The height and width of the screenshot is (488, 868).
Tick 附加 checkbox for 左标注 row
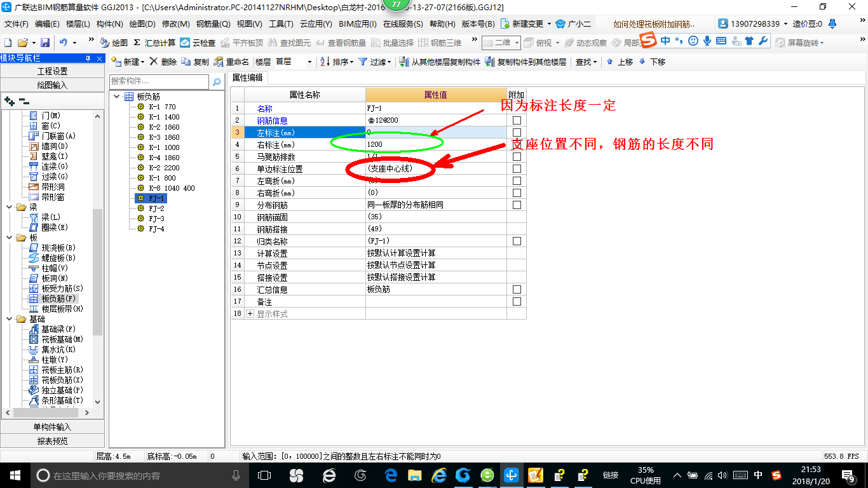[517, 132]
